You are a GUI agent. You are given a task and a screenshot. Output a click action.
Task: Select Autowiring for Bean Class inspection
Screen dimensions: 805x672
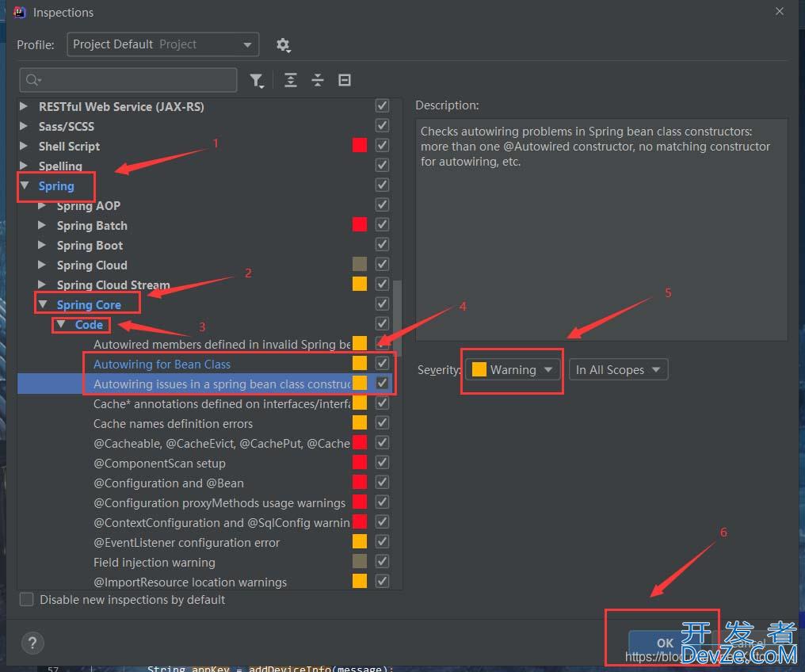pyautogui.click(x=162, y=364)
